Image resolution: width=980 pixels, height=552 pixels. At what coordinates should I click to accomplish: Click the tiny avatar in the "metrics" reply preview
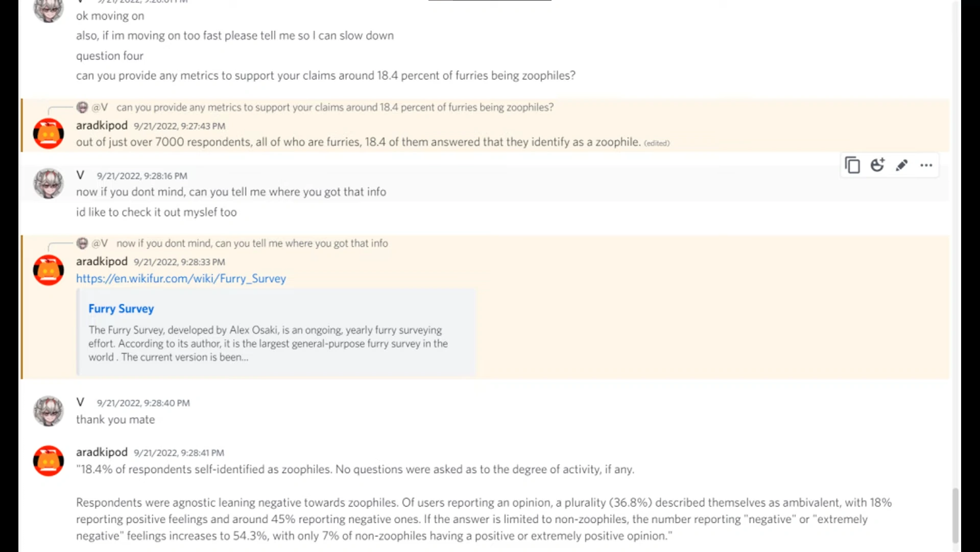82,107
